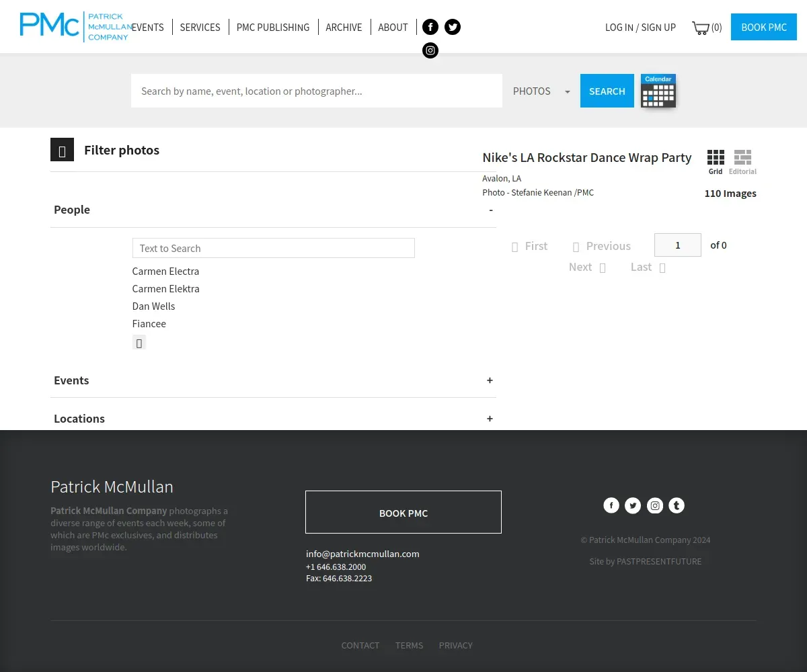Open the footer Instagram icon
Image resolution: width=807 pixels, height=672 pixels.
[655, 505]
